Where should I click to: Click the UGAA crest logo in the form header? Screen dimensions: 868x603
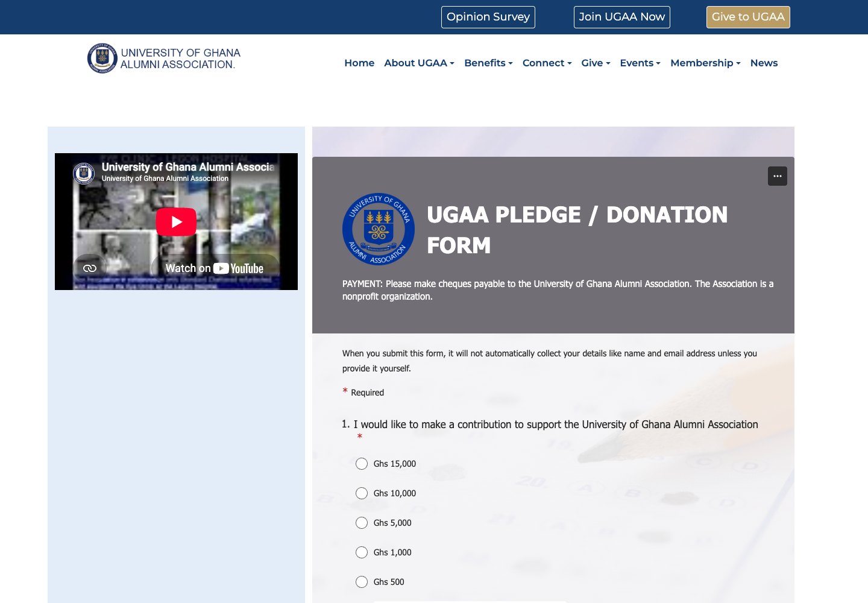(x=379, y=229)
